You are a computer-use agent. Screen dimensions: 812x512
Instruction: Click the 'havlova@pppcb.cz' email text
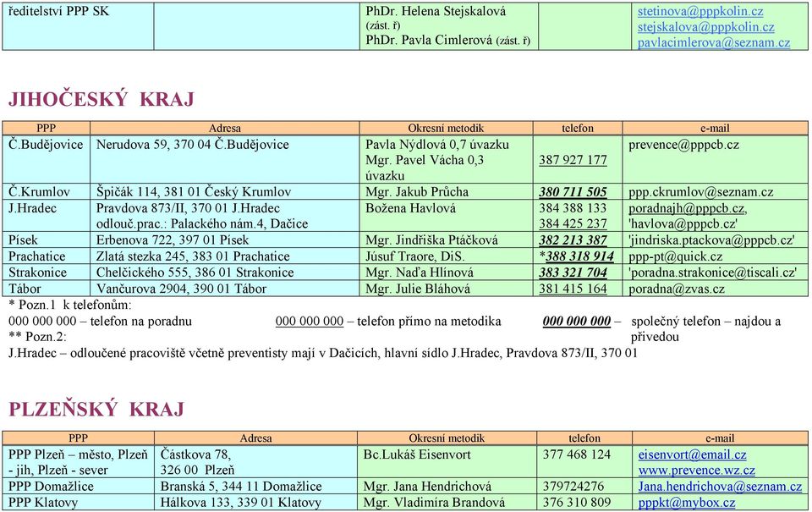point(683,223)
